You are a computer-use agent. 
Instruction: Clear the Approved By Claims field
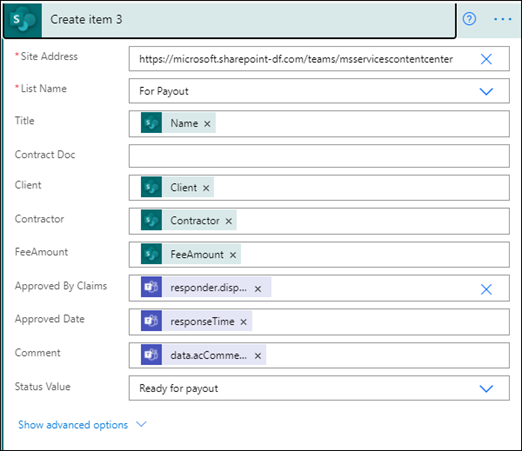[486, 289]
